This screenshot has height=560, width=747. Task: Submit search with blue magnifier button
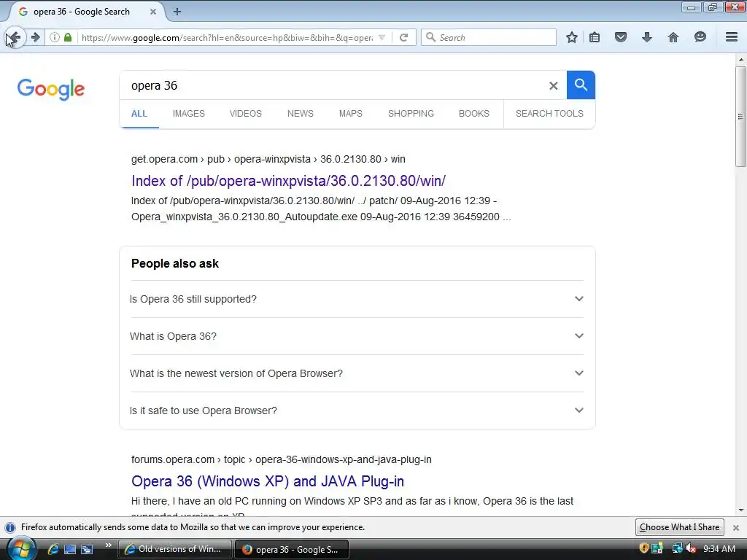581,85
